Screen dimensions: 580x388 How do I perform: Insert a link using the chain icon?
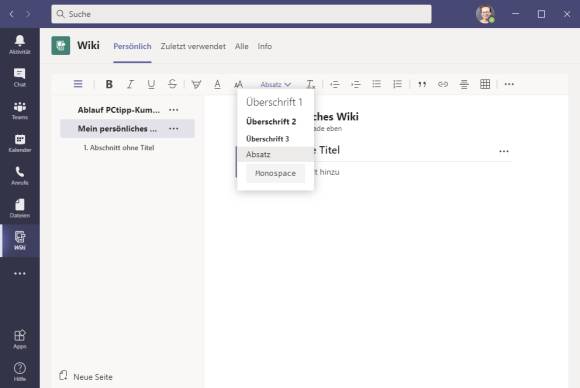[x=443, y=84]
